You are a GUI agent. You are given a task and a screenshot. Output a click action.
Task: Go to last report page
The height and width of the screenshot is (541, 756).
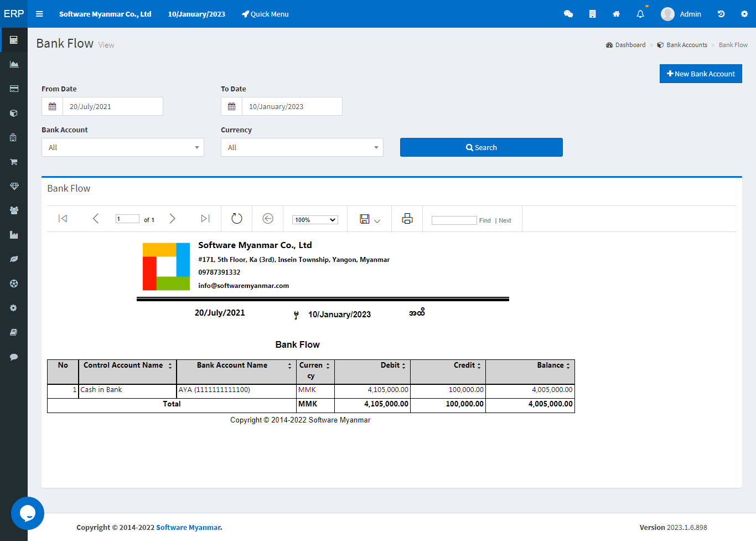(x=205, y=219)
